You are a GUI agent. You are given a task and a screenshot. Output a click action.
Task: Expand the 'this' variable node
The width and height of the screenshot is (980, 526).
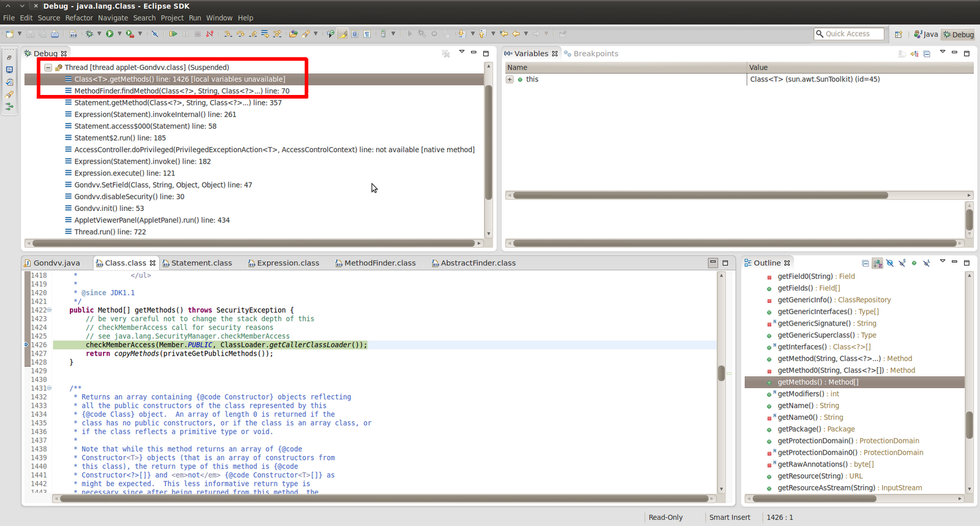[x=510, y=79]
